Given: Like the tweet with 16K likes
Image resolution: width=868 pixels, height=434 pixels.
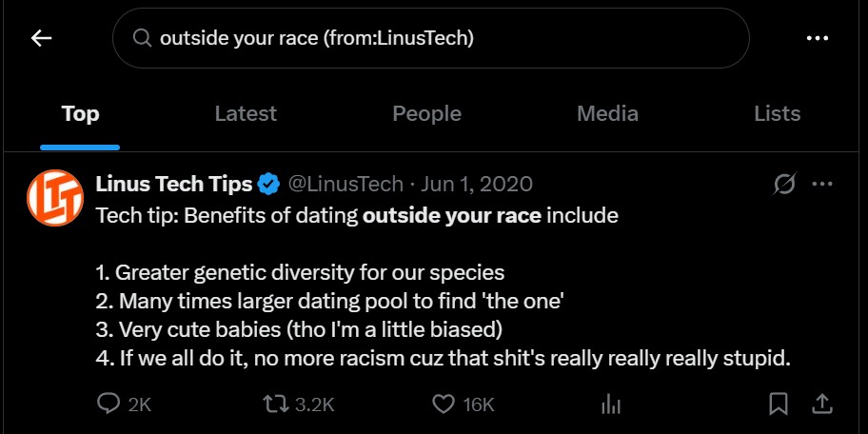Looking at the screenshot, I should 463,404.
